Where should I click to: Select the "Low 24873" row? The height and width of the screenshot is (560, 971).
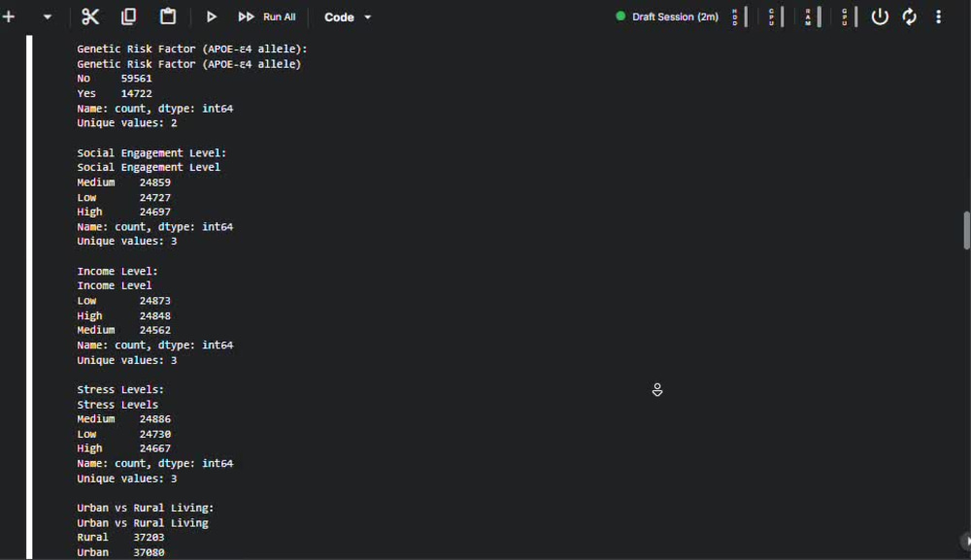[x=124, y=301]
